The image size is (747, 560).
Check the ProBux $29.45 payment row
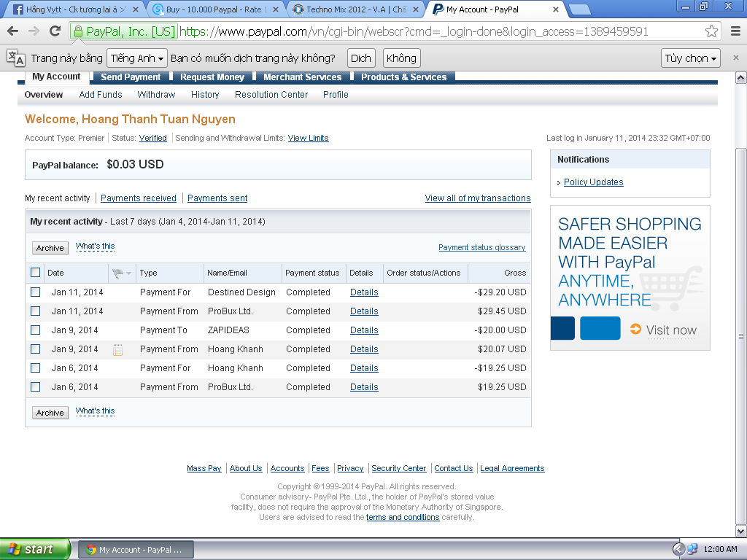35,311
